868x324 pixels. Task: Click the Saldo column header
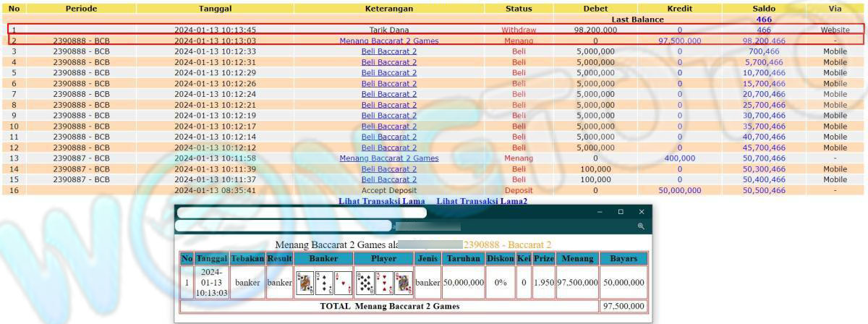pyautogui.click(x=764, y=9)
